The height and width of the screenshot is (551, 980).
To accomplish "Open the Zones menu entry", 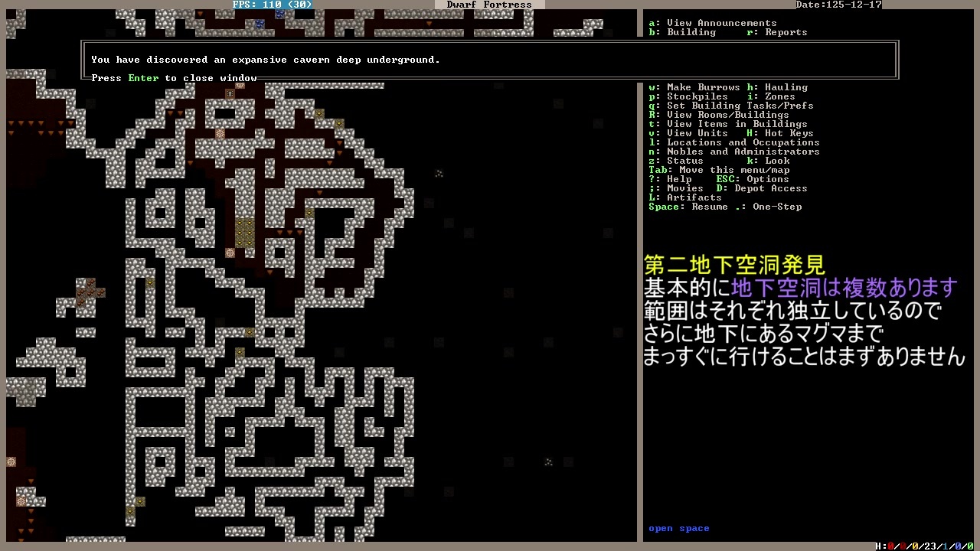I will (x=771, y=96).
